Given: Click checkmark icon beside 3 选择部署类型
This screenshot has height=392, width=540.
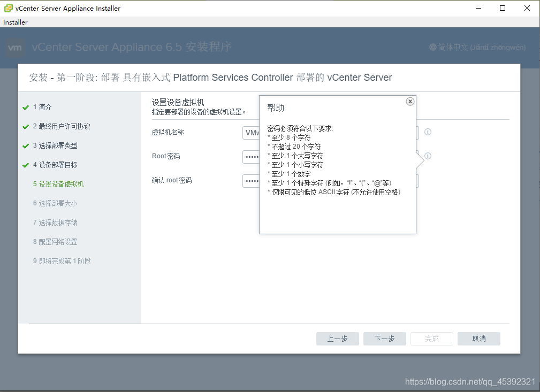Looking at the screenshot, I should click(26, 147).
